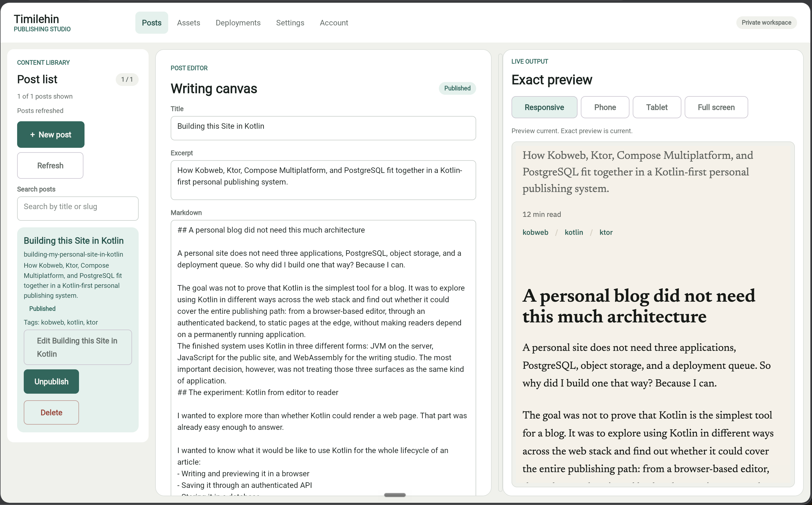The image size is (812, 505).
Task: Click the Private workspace badge
Action: [766, 23]
